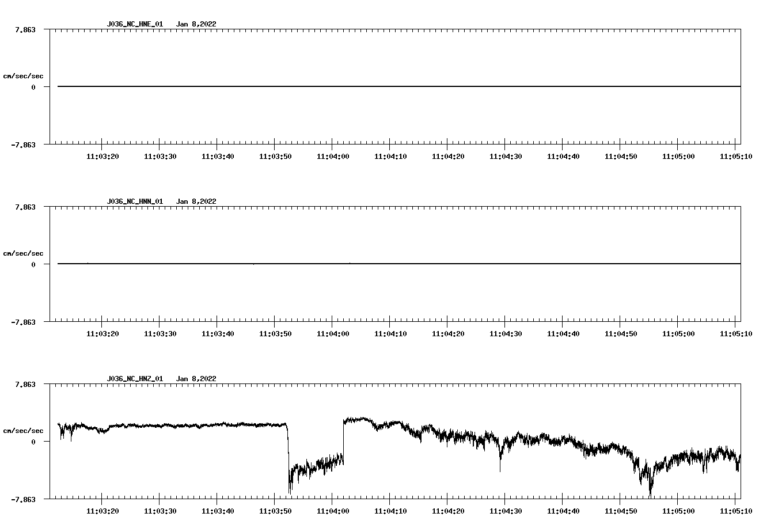This screenshot has width=782, height=532.
Task: Click the 0 baseline label of HNZ plot
Action: pos(33,442)
